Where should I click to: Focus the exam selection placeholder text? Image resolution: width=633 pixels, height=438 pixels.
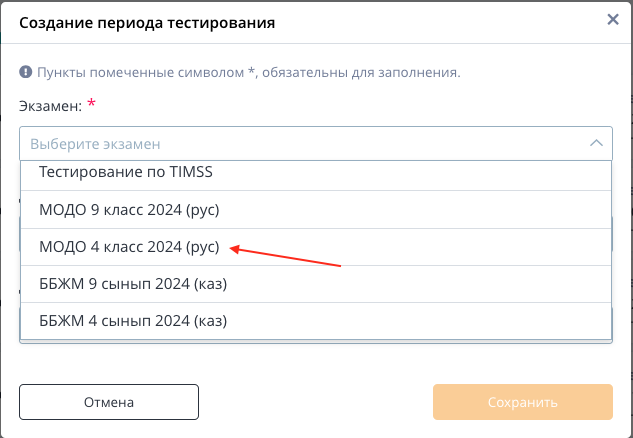(x=95, y=144)
